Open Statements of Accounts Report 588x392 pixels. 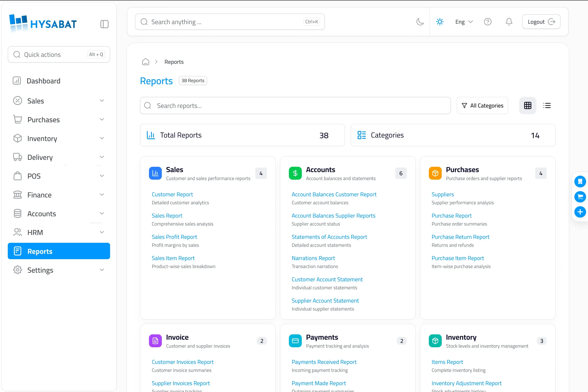(x=329, y=237)
